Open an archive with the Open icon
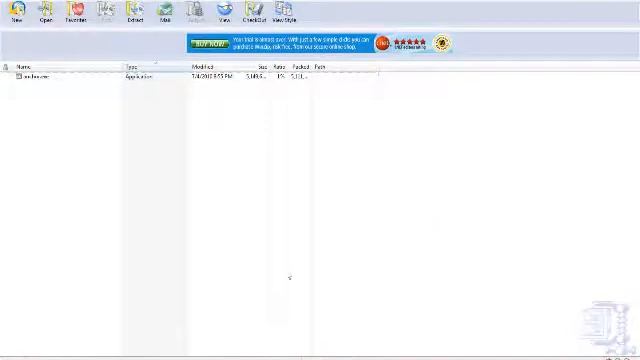 pos(46,11)
